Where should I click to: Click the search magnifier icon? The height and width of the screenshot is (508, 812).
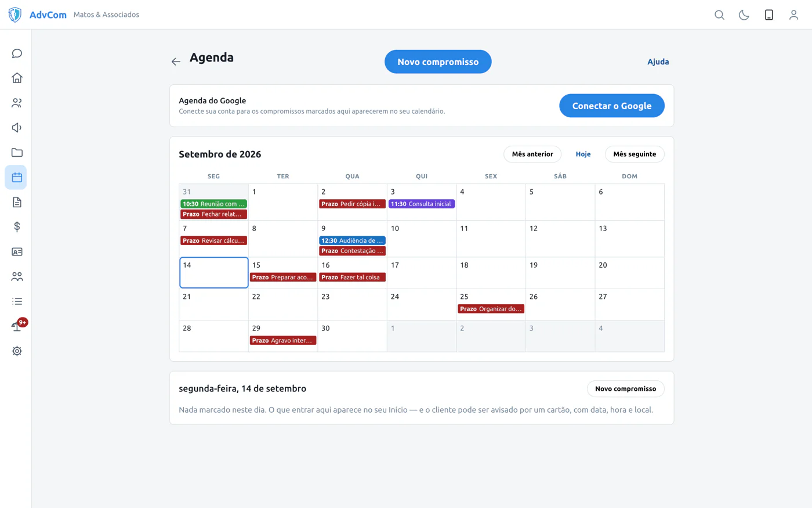click(x=719, y=15)
